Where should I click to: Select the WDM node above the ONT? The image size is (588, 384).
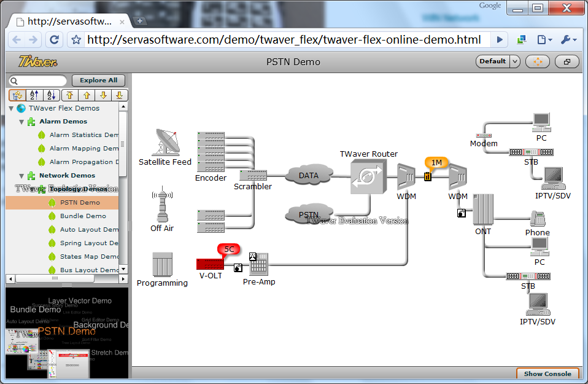tap(458, 176)
